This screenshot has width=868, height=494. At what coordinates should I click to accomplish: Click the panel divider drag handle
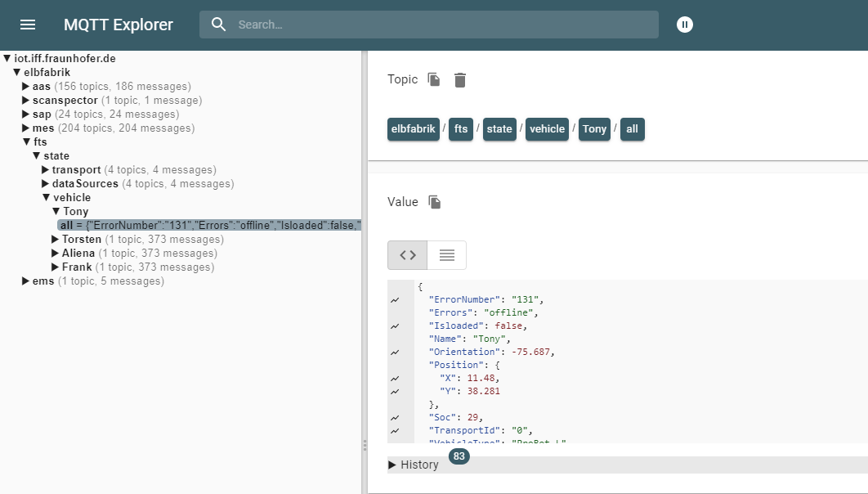pos(365,446)
